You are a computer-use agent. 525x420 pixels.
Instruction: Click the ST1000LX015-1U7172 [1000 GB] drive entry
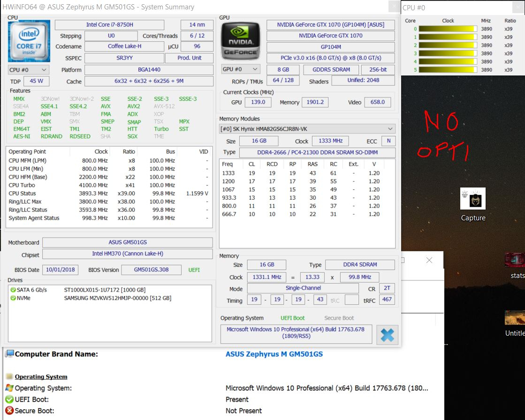pyautogui.click(x=105, y=290)
